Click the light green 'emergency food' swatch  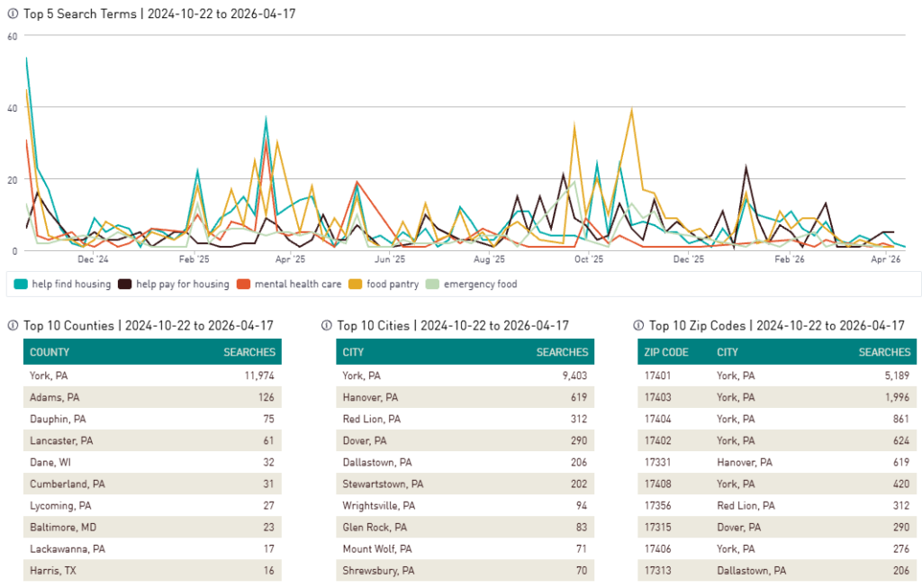tap(434, 285)
